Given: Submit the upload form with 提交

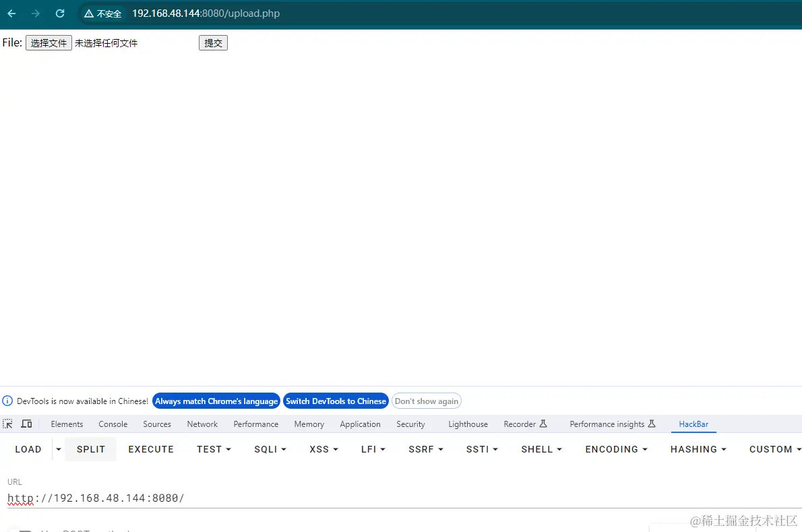Looking at the screenshot, I should (213, 43).
